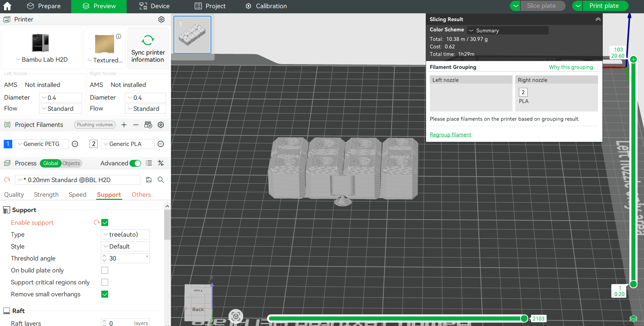644x326 pixels.
Task: Click the 3D view reset icon
Action: [x=236, y=316]
